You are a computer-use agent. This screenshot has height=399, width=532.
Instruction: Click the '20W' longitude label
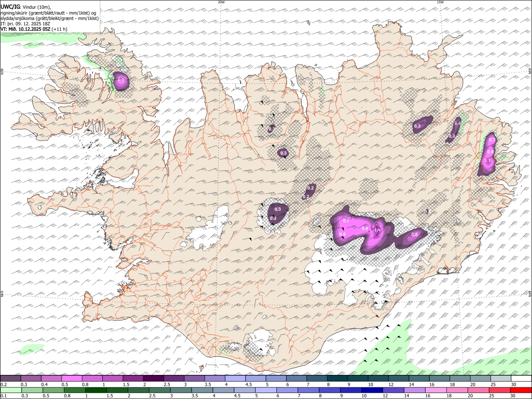click(221, 2)
